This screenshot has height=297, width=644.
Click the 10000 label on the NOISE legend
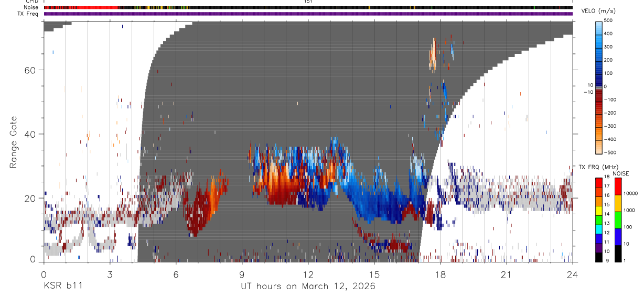631,193
